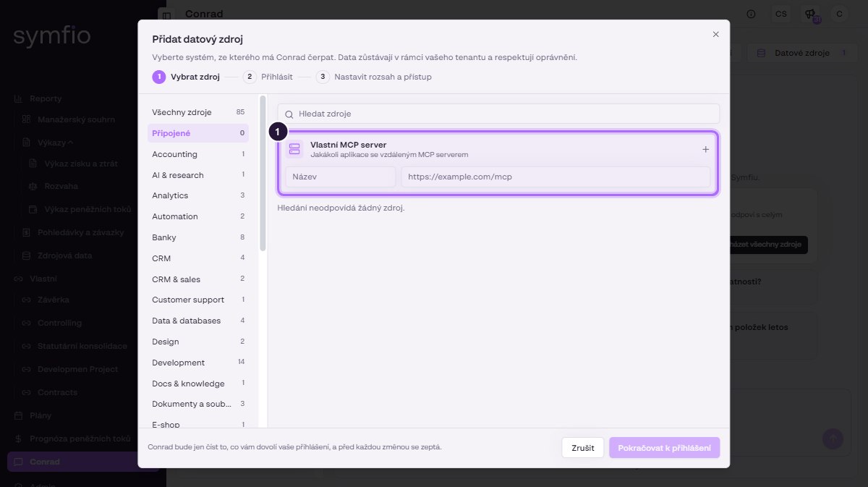The height and width of the screenshot is (487, 868).
Task: Select the Připojené category
Action: click(198, 133)
